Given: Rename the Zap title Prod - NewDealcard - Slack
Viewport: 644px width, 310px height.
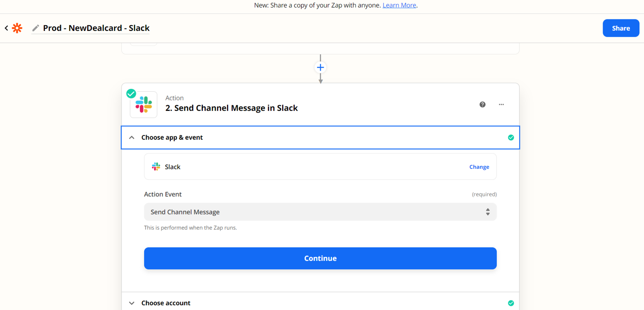Looking at the screenshot, I should point(96,28).
